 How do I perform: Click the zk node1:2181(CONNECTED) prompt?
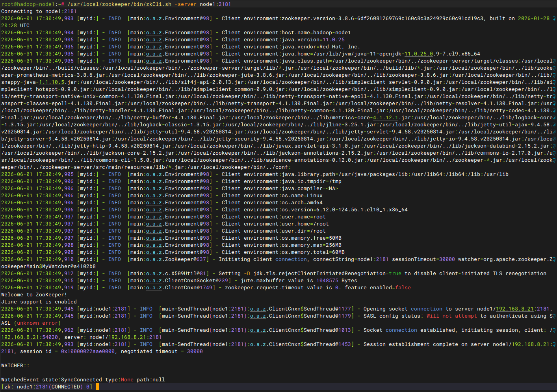pyautogui.click(x=47, y=387)
